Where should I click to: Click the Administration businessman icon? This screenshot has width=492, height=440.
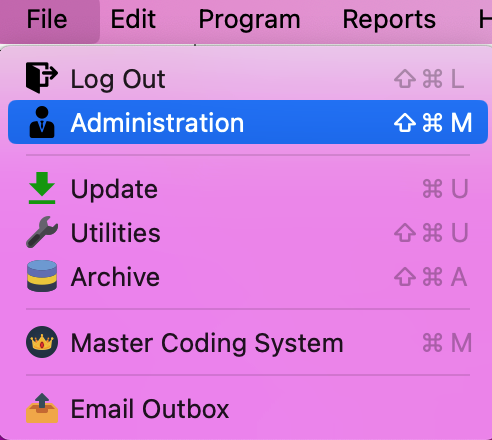click(x=42, y=122)
